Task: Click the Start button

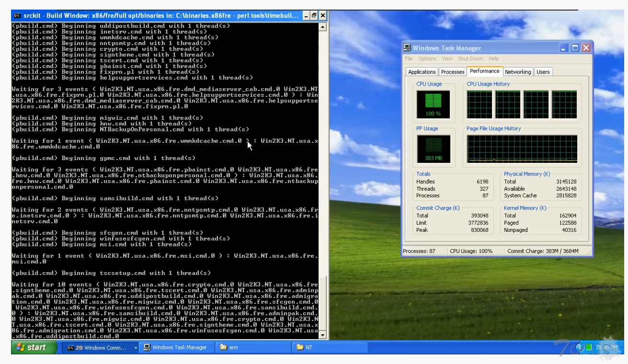Action: point(32,347)
